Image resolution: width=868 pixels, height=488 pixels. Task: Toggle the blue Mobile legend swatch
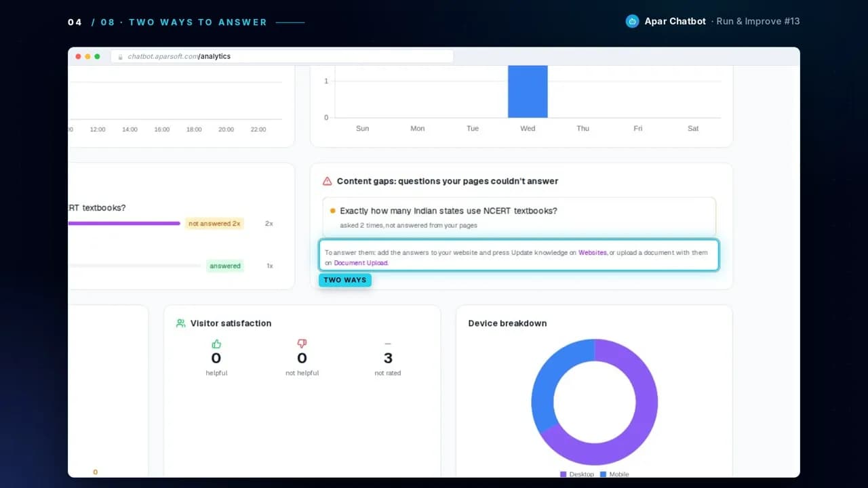coord(603,474)
